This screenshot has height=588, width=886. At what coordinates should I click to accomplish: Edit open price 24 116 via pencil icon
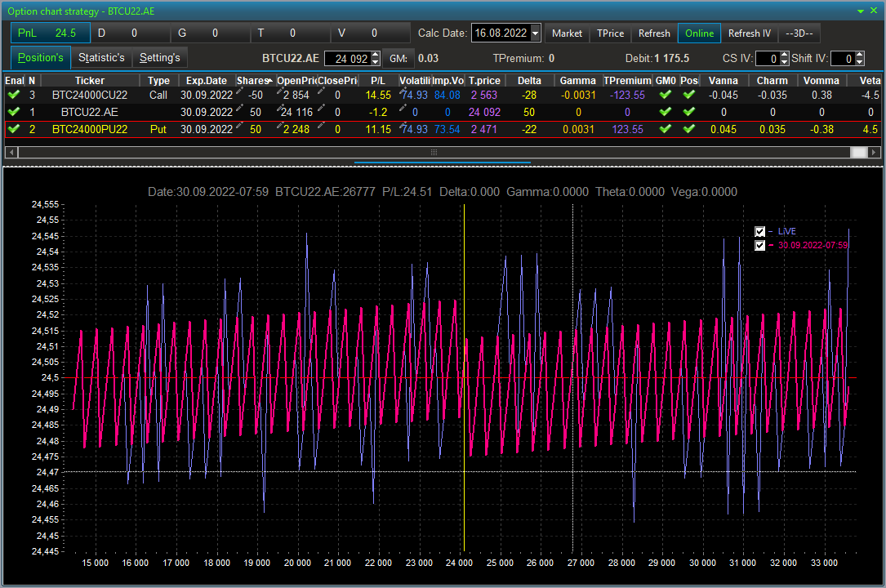[x=280, y=108]
